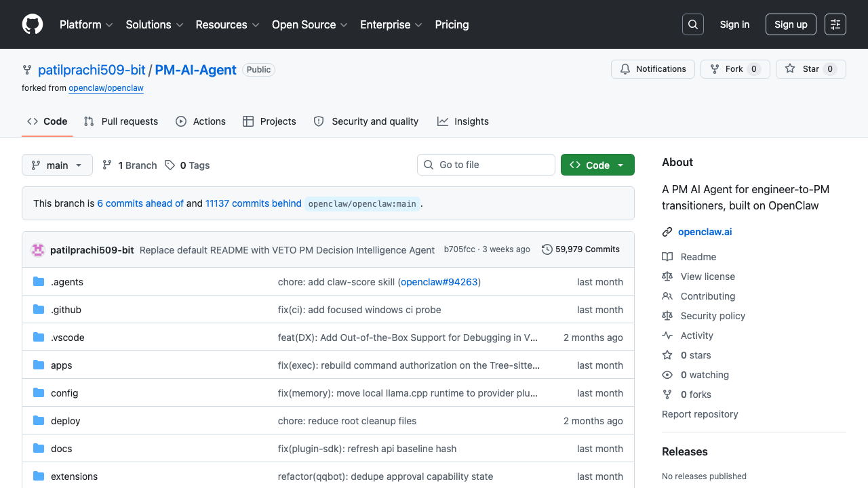Open the main branch selector dropdown
868x488 pixels.
click(x=57, y=165)
